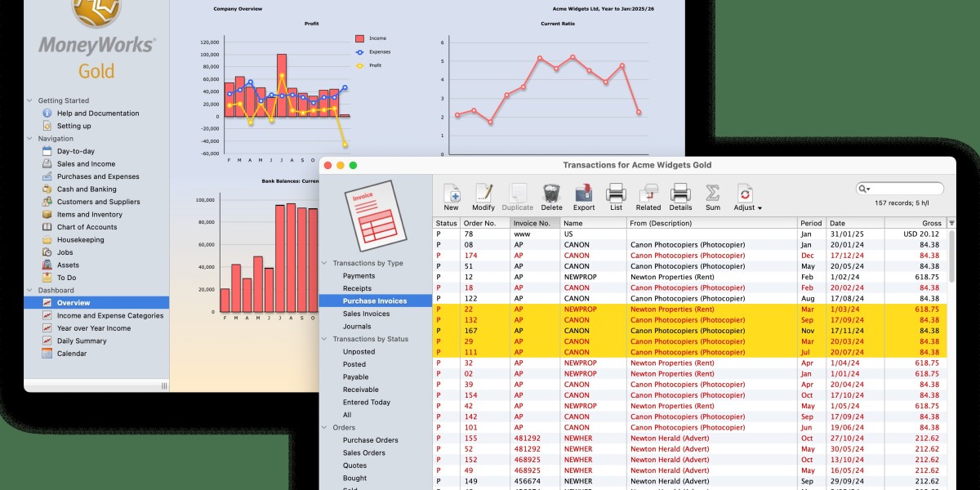The image size is (980, 490).
Task: Collapse the Navigation section
Action: (x=30, y=139)
